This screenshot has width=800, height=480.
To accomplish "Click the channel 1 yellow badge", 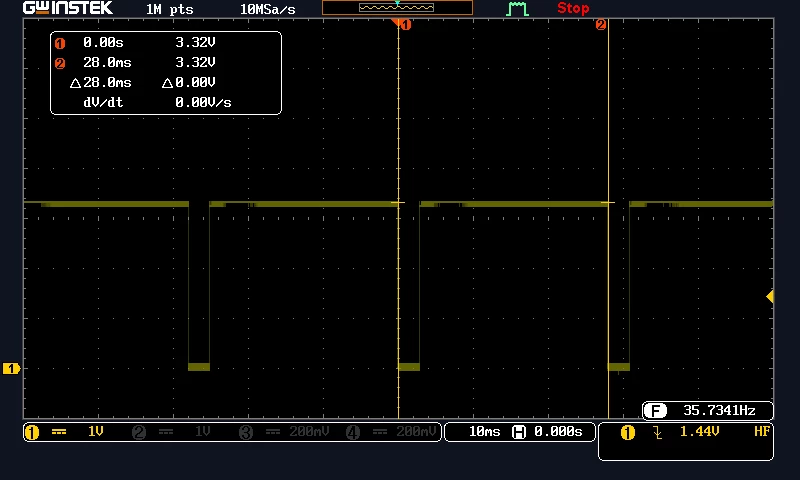I will (32, 433).
